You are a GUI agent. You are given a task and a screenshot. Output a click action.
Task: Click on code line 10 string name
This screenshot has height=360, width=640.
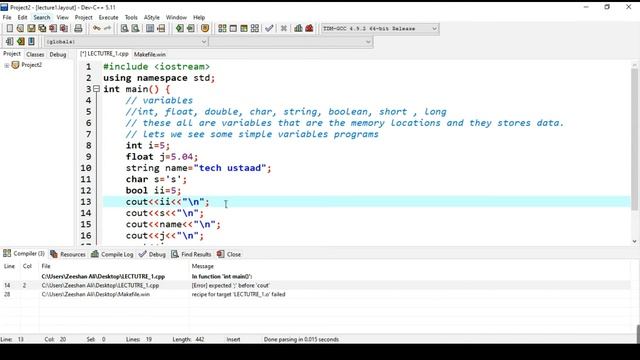(198, 168)
